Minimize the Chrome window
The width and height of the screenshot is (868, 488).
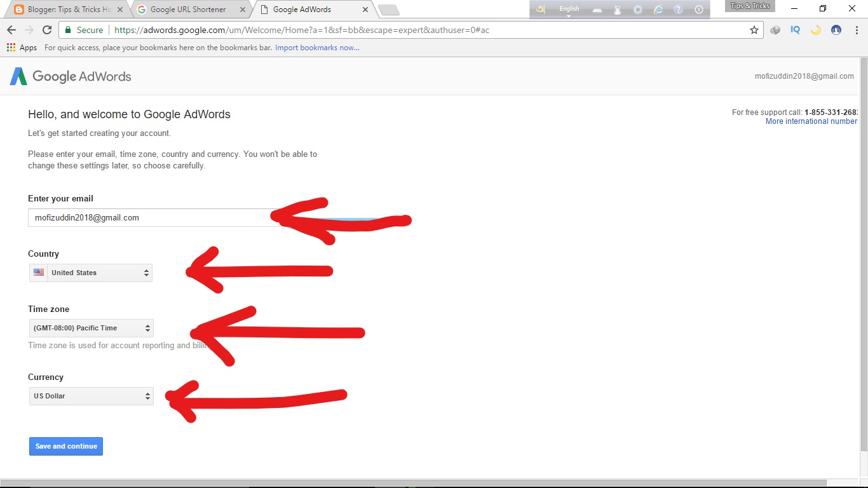(x=794, y=8)
